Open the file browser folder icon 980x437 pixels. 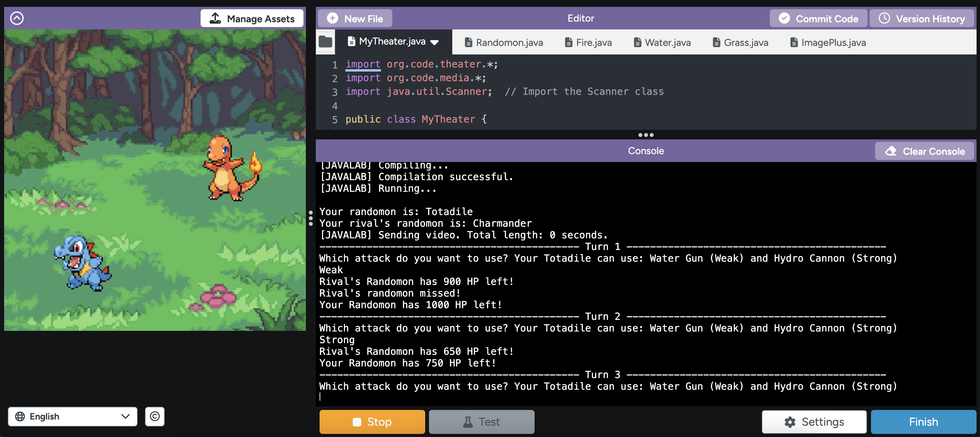325,42
